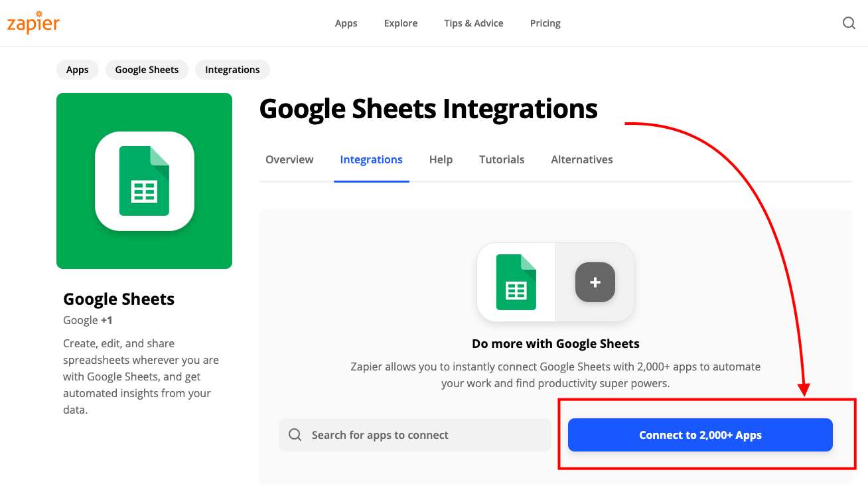Screen dimensions: 868x492
Task: Switch to the Overview tab
Action: [289, 159]
